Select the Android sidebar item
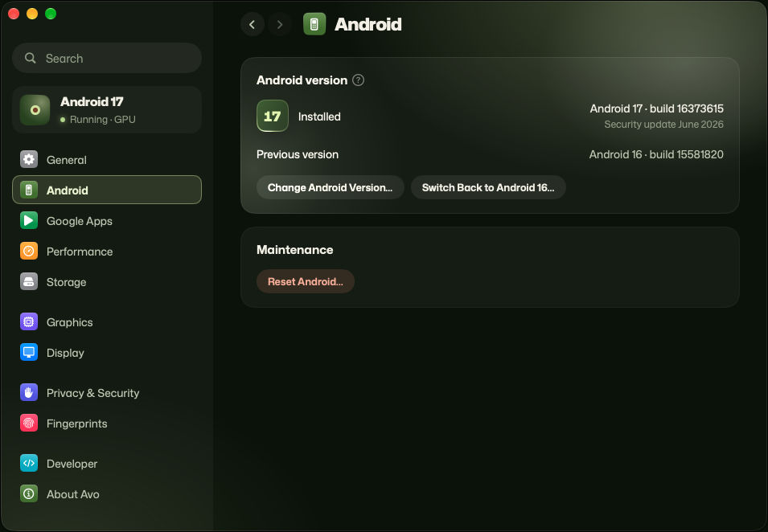 (x=107, y=190)
